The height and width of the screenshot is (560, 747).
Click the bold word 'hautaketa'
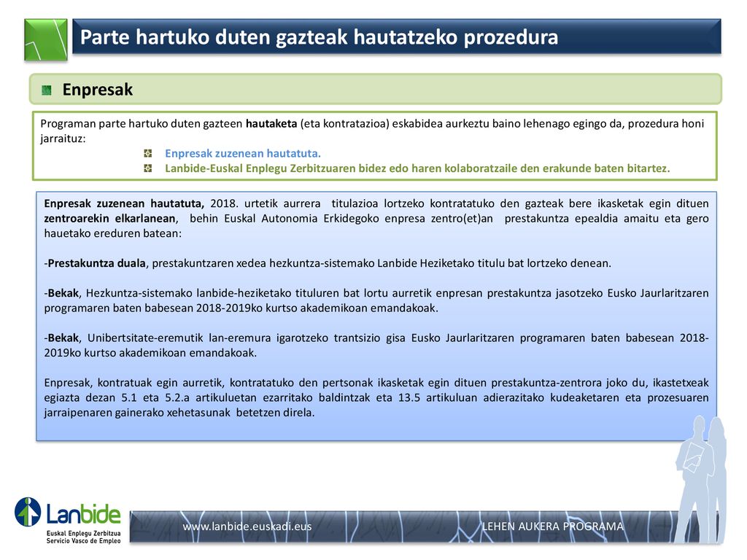point(271,124)
